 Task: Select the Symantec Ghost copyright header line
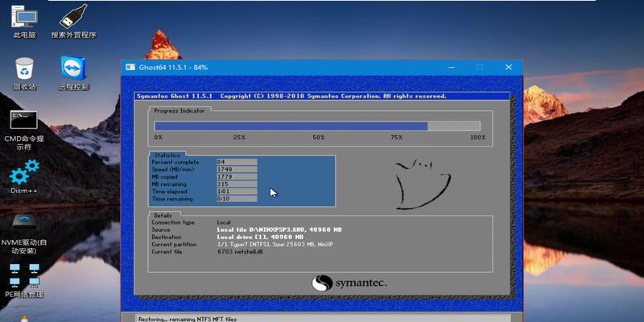coord(291,96)
